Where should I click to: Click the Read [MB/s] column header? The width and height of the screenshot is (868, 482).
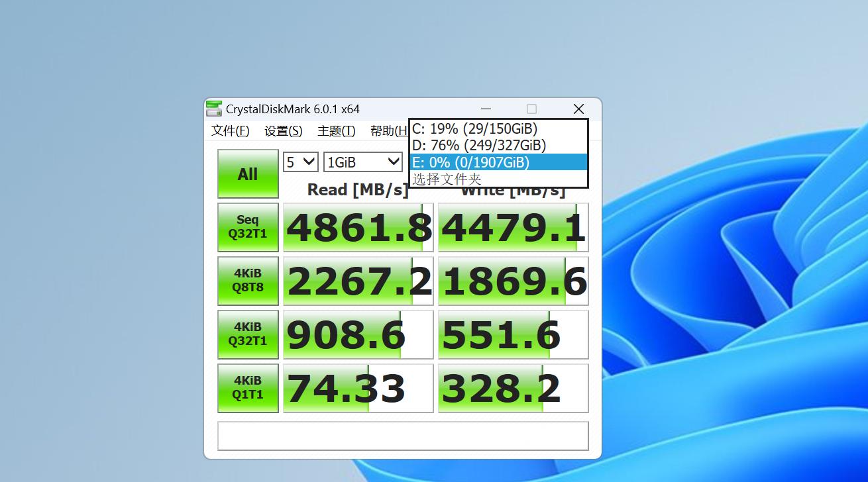coord(358,189)
